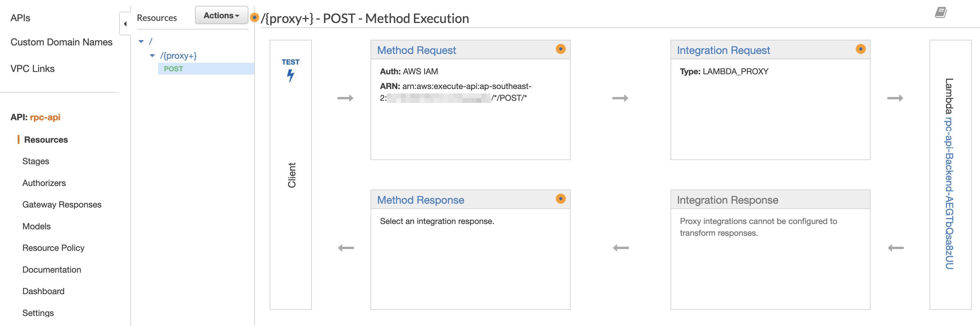The width and height of the screenshot is (980, 326).
Task: Click orange dot on Method Request panel
Action: (561, 49)
